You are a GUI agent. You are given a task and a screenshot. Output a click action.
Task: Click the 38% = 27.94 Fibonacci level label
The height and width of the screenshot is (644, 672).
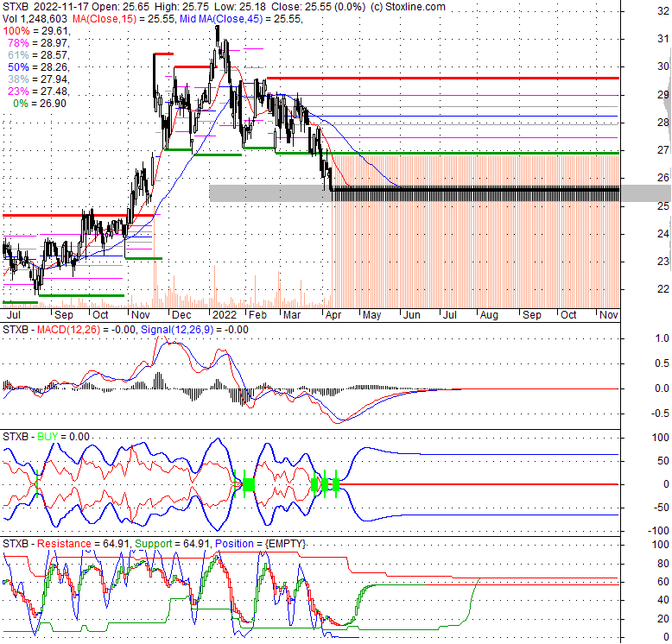click(x=39, y=79)
